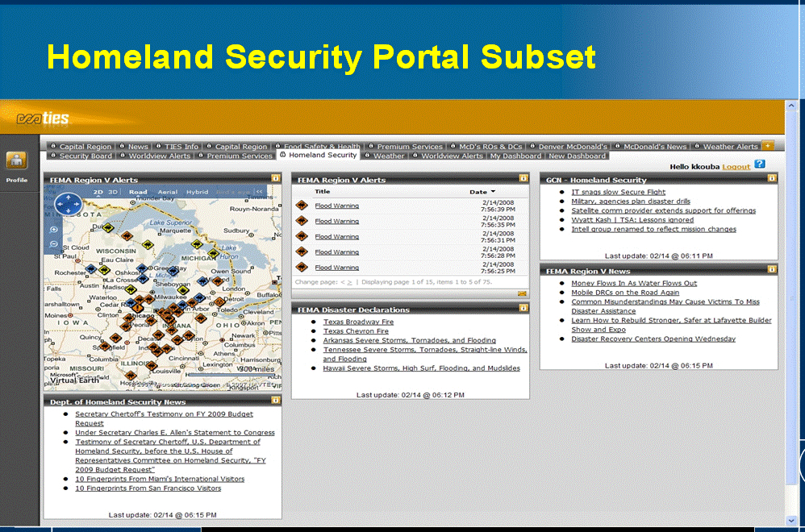Click the flood icon for the 7:56:25 PM alert
This screenshot has width=805, height=532.
click(x=302, y=267)
